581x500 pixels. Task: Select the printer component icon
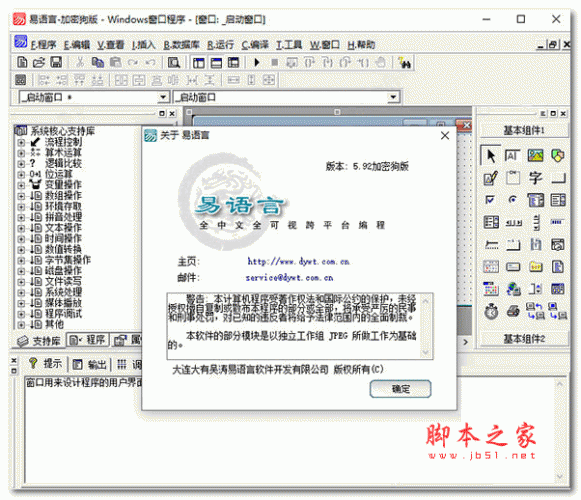pyautogui.click(x=513, y=311)
